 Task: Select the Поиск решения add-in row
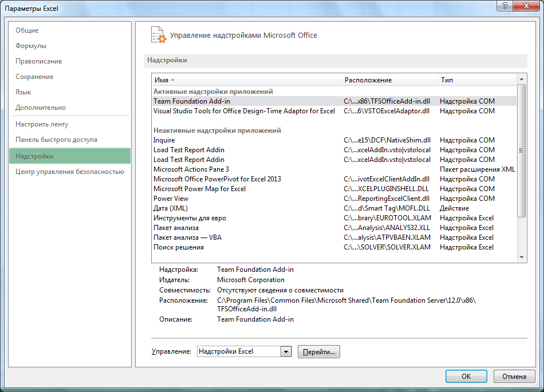pyautogui.click(x=334, y=247)
